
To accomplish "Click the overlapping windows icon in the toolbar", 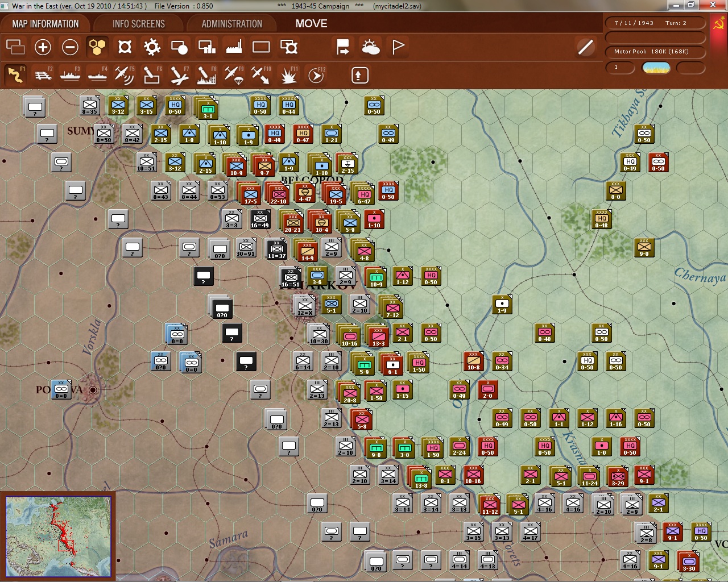I will pos(15,47).
